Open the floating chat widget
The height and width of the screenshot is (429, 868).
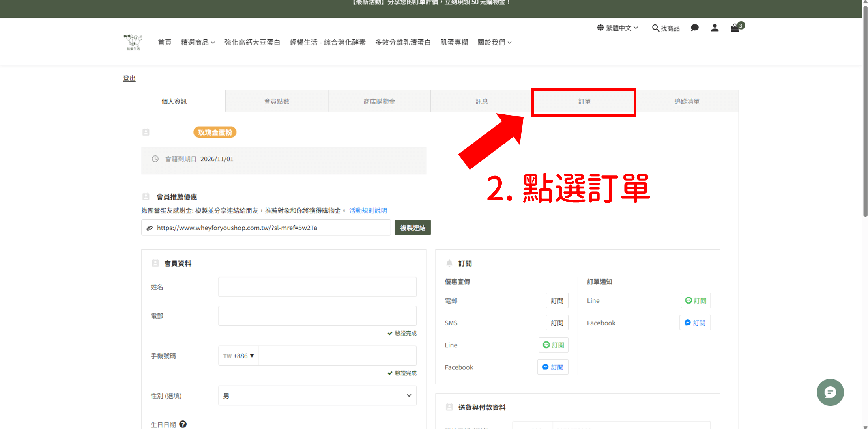point(830,392)
